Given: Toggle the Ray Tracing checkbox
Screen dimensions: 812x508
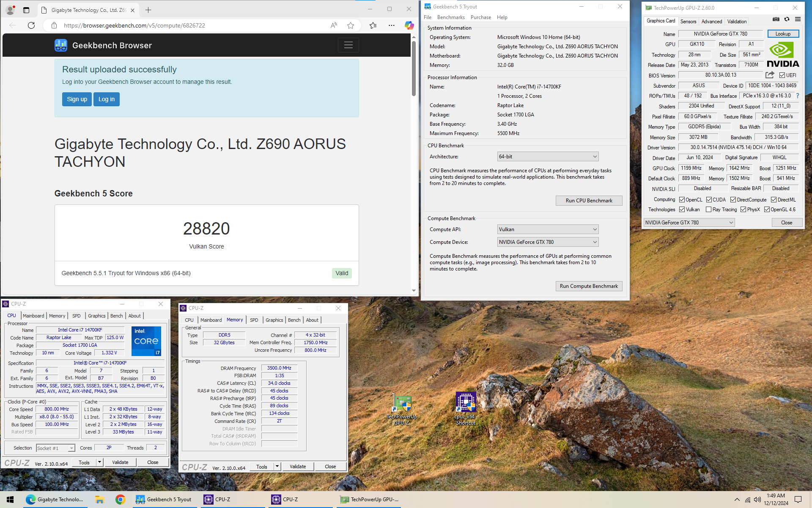Looking at the screenshot, I should click(x=709, y=210).
